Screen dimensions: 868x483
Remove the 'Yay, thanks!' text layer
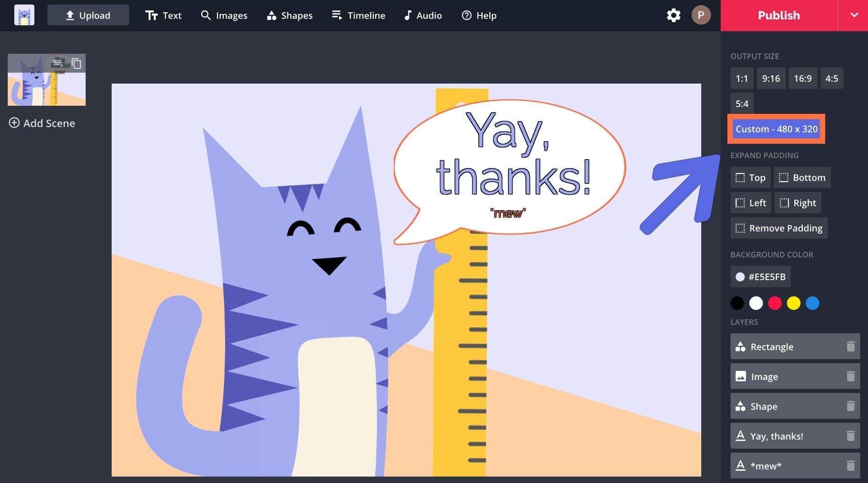850,436
